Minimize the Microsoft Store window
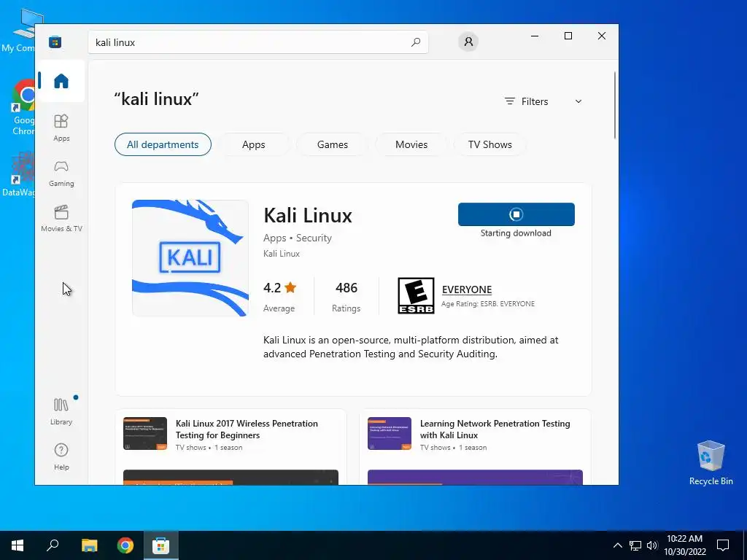This screenshot has width=747, height=560. click(x=535, y=36)
